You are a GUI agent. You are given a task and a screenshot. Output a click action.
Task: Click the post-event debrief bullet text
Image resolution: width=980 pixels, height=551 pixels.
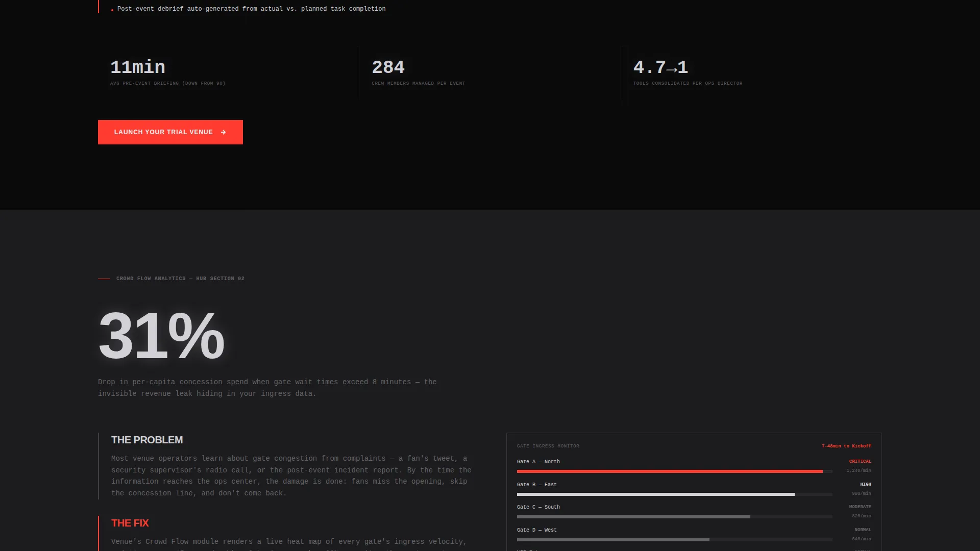point(251,9)
